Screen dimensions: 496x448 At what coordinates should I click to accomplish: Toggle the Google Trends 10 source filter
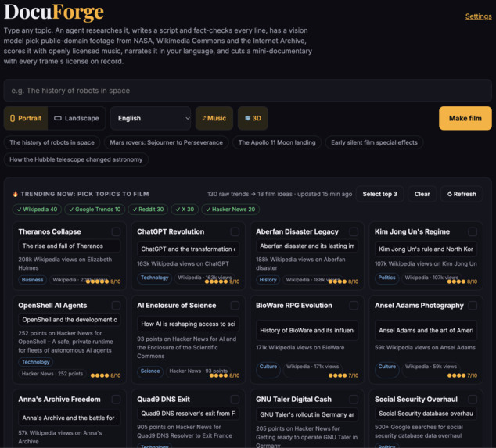pos(95,210)
